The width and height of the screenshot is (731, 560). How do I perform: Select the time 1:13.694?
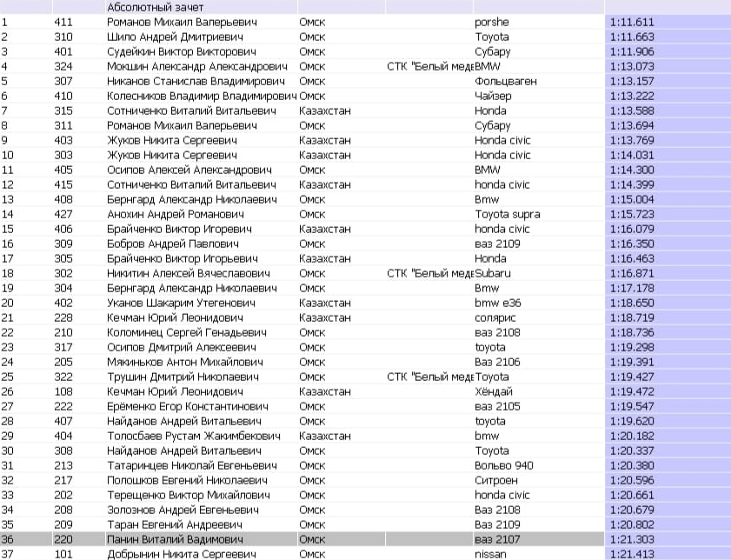[x=632, y=125]
